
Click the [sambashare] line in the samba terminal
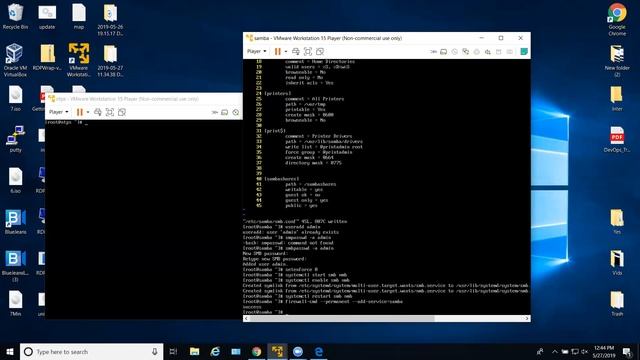tap(282, 179)
